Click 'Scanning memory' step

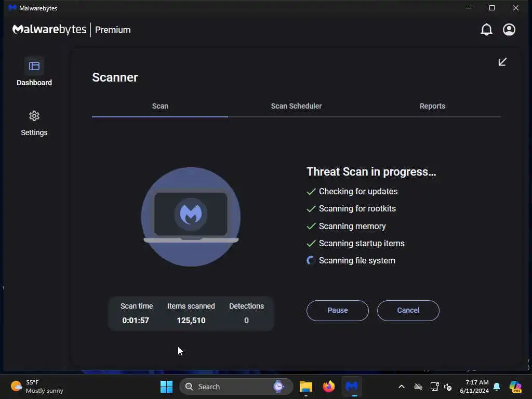point(352,227)
